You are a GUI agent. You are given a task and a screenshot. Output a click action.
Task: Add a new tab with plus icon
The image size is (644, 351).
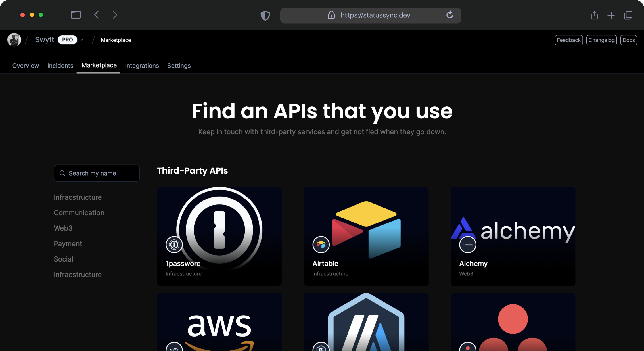click(611, 16)
